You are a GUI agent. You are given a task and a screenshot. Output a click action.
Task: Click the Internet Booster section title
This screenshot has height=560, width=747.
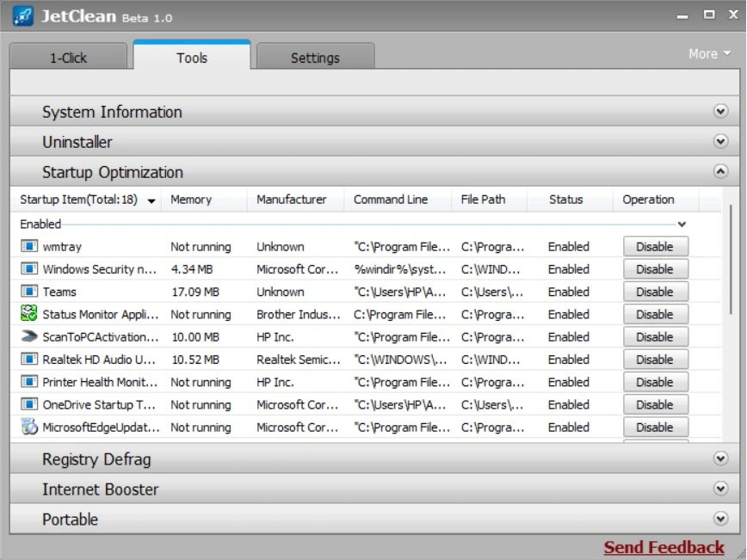tap(100, 489)
